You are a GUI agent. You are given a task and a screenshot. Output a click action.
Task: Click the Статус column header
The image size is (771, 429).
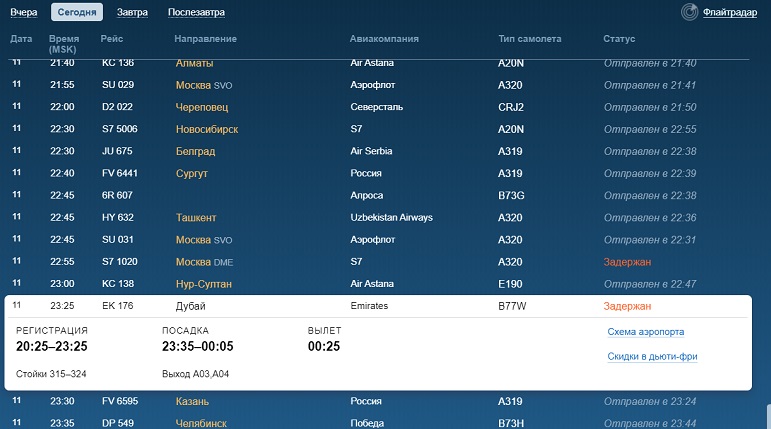(619, 39)
